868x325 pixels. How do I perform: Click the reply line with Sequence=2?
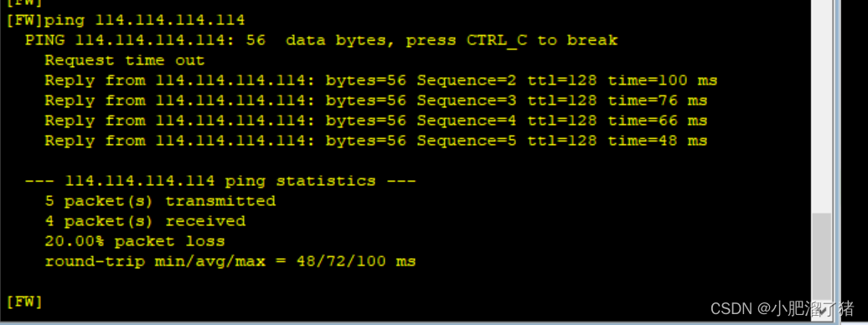coord(381,81)
